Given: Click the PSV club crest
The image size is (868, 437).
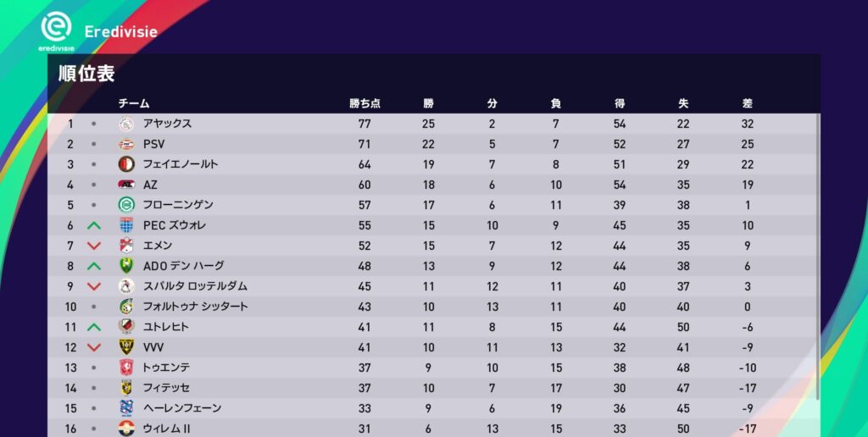Looking at the screenshot, I should [x=126, y=144].
